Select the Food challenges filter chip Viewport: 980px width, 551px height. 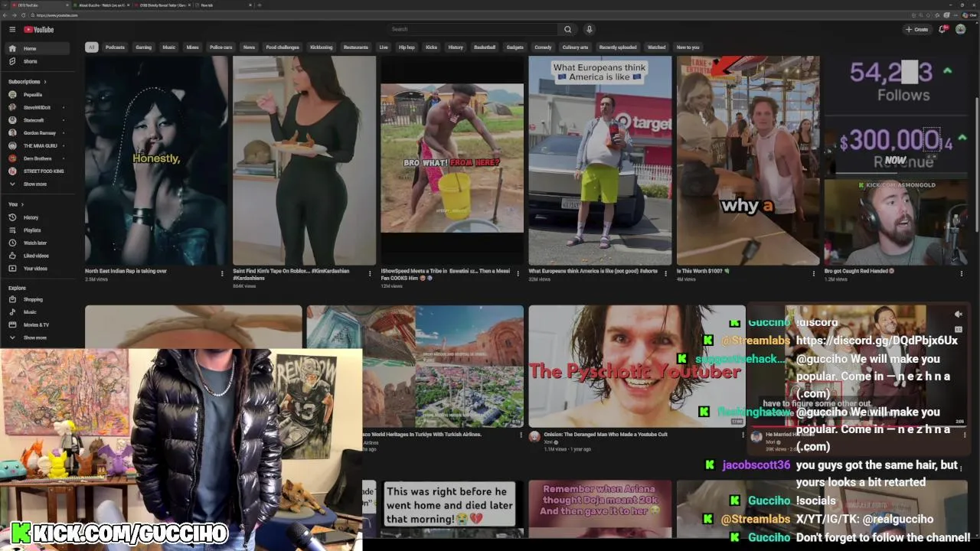click(283, 47)
